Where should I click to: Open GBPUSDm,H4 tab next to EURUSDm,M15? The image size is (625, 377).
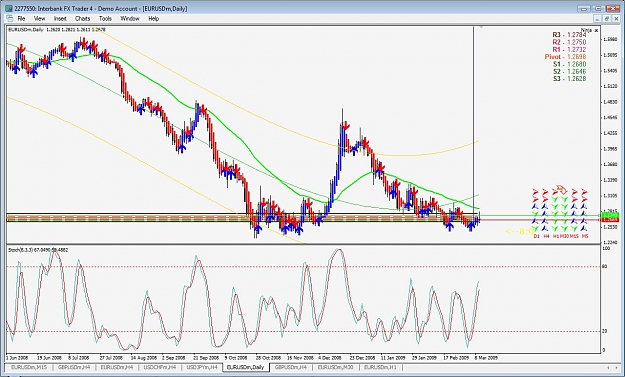tap(74, 367)
